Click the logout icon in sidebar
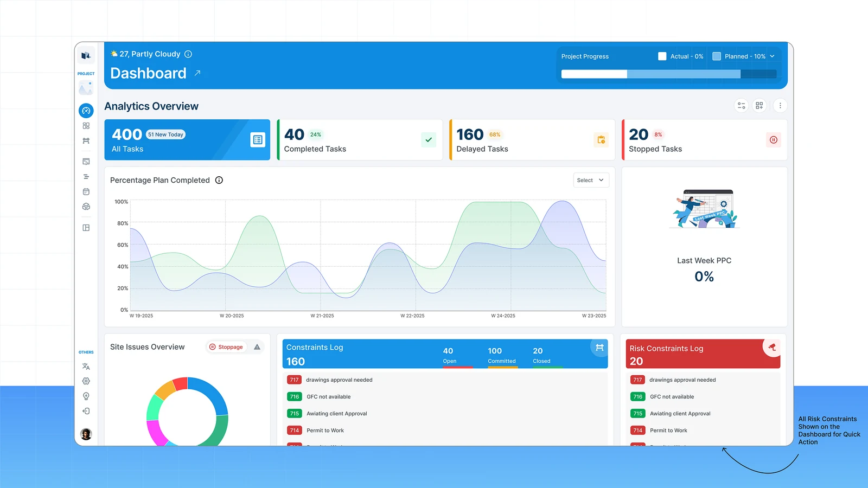 pos(86,411)
